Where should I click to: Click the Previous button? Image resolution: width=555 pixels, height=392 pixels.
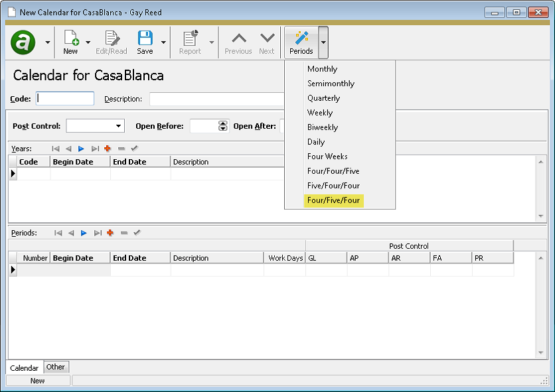[x=238, y=41]
